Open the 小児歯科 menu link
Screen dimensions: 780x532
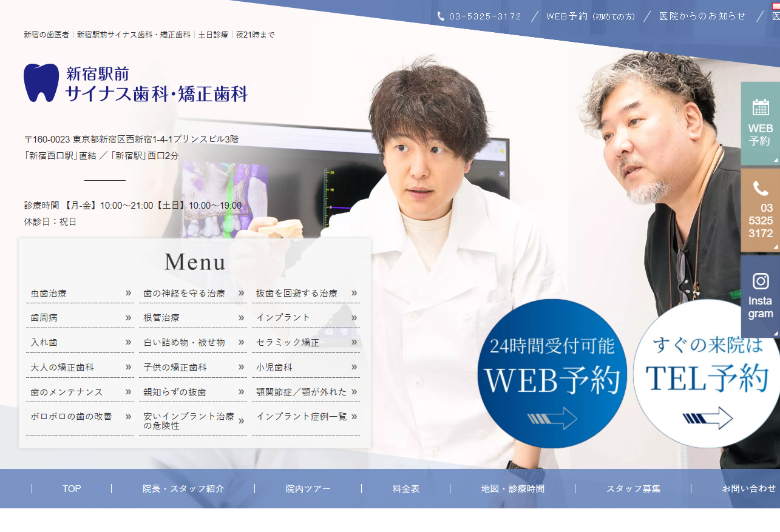tap(274, 368)
